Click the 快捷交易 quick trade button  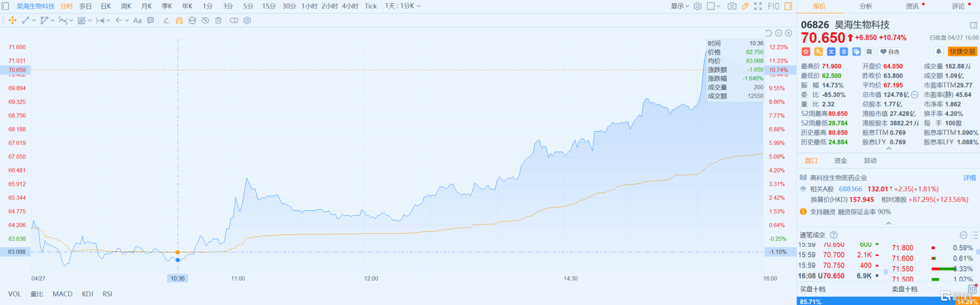coord(962,52)
